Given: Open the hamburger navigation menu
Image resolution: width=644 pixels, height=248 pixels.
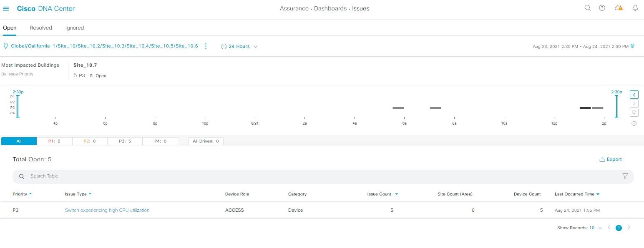Looking at the screenshot, I should 6,8.
